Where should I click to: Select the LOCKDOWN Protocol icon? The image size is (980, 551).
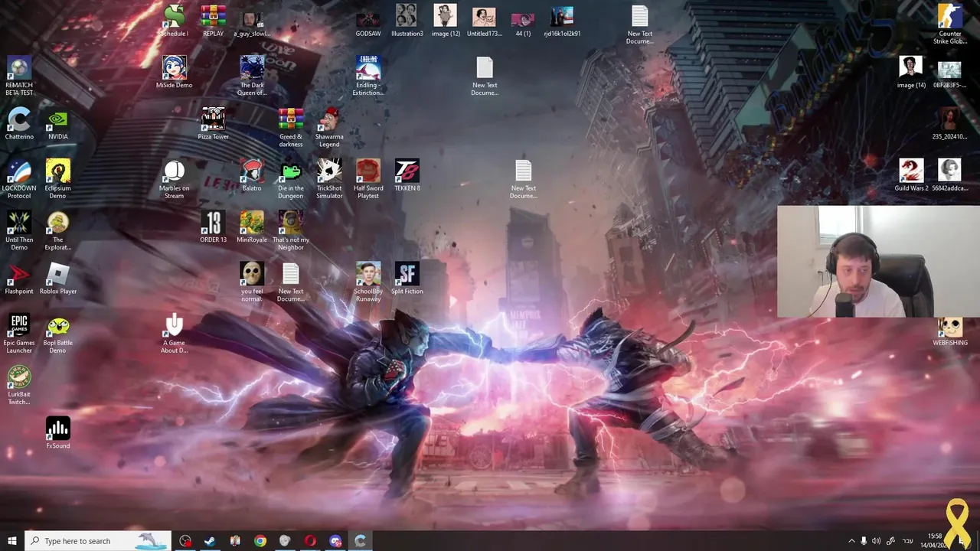19,178
